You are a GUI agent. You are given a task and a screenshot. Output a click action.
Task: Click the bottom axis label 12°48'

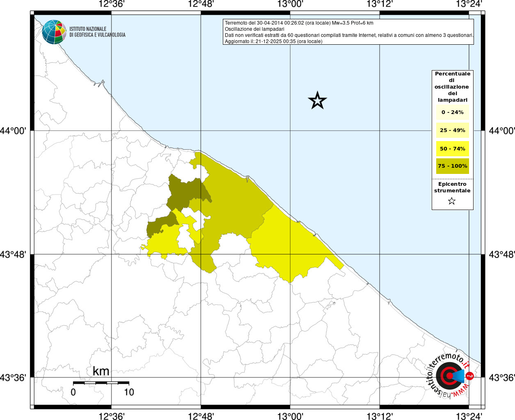pos(201,416)
